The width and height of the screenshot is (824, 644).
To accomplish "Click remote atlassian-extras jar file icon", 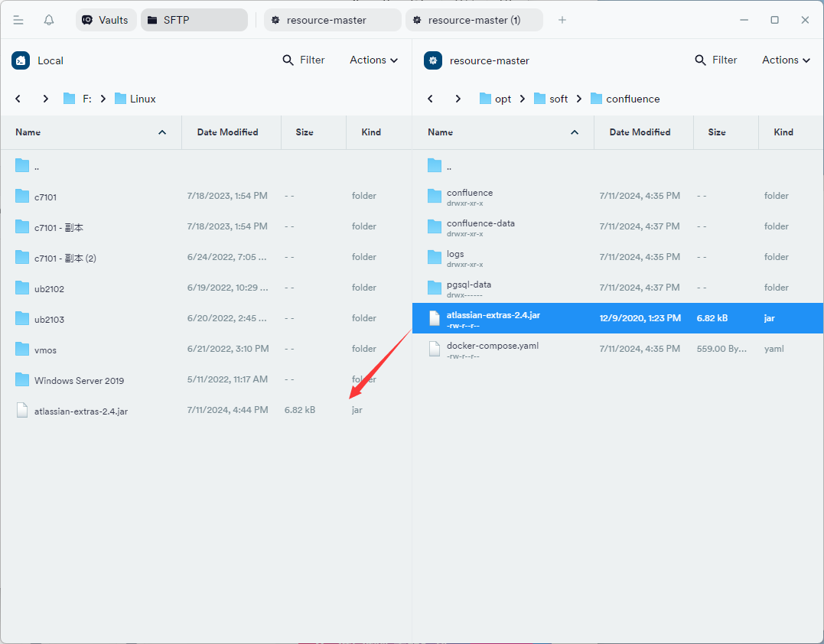I will pyautogui.click(x=435, y=318).
